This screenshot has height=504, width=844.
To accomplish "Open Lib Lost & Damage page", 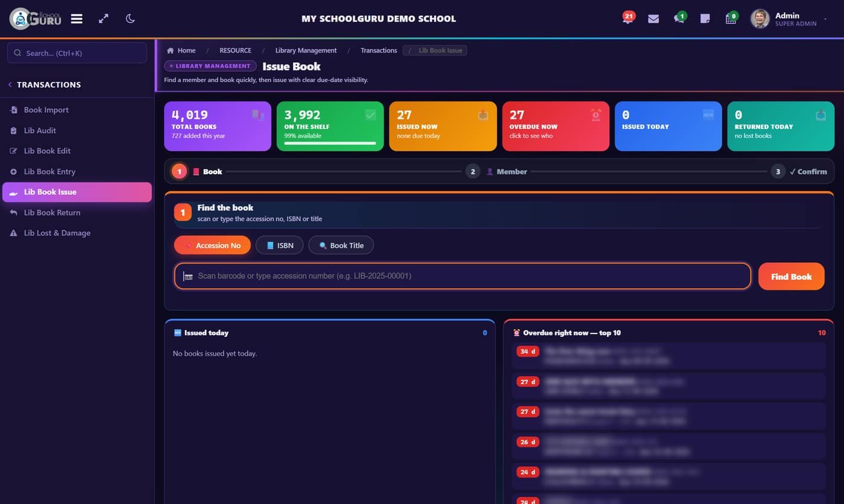I will [77, 233].
